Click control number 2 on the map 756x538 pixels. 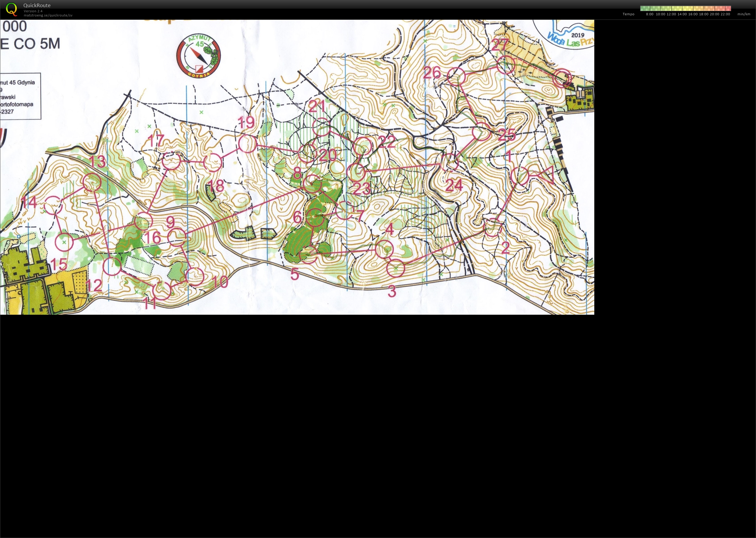[505, 248]
